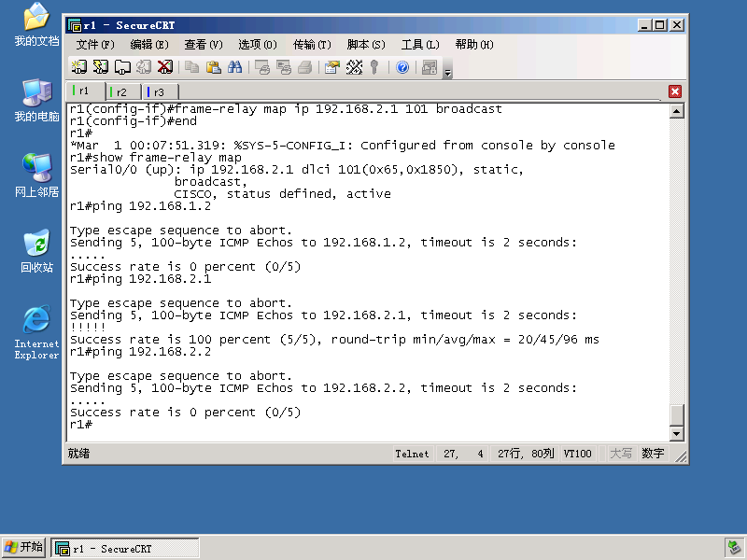Screen dimensions: 747x560
Task: Close the active tab with red X
Action: coord(675,91)
